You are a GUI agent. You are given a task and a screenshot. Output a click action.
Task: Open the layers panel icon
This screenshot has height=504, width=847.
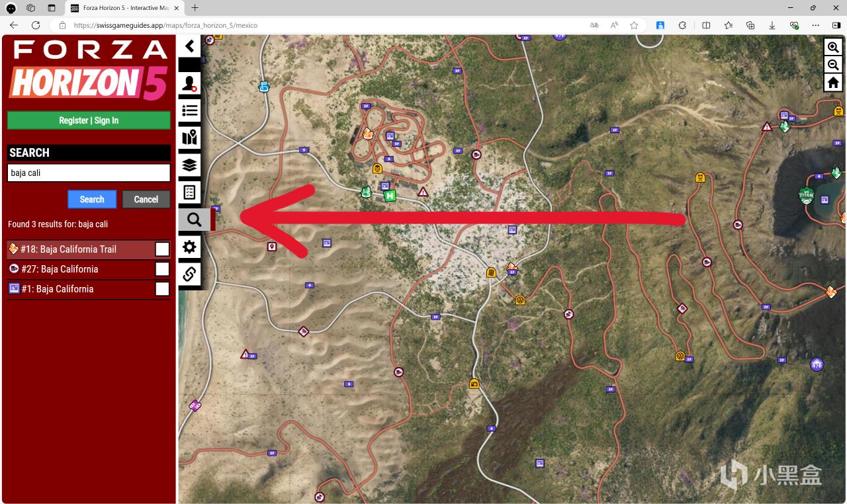[190, 164]
